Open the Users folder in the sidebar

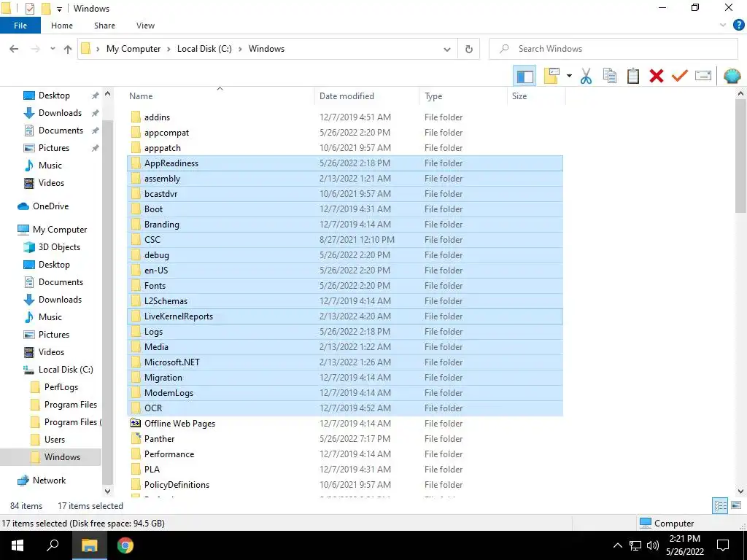point(54,440)
